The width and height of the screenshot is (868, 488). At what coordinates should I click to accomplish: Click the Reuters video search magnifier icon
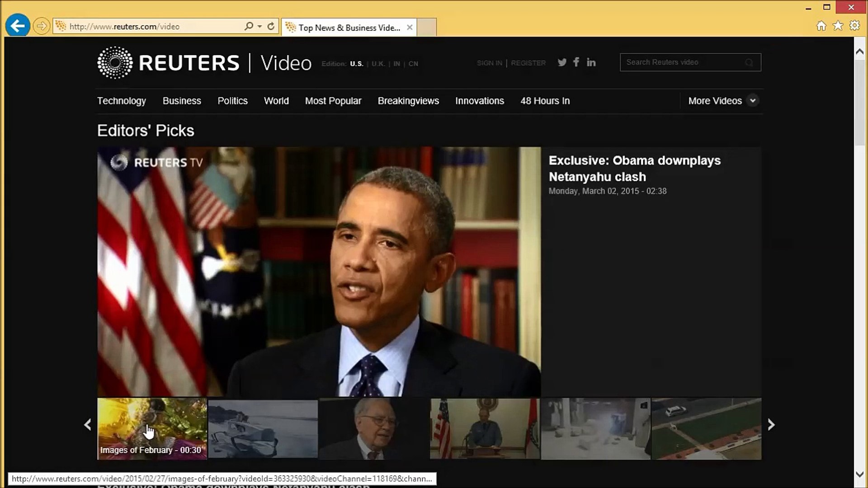(x=748, y=62)
